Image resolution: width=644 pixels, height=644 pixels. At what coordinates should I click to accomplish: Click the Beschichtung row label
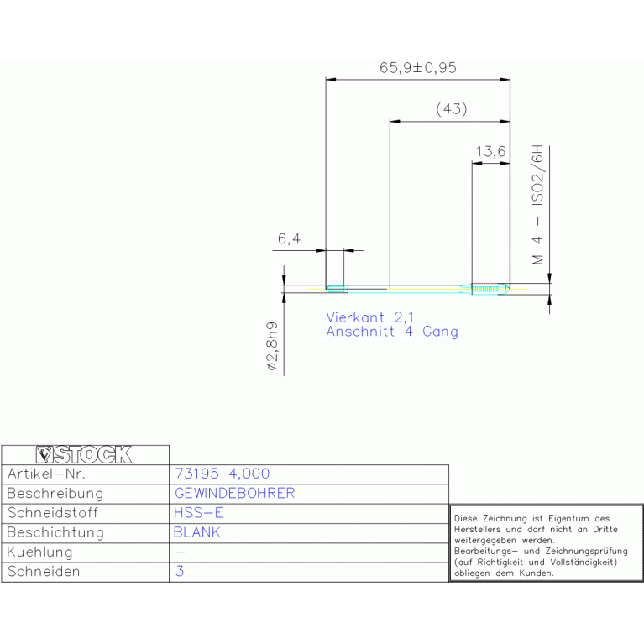pos(55,532)
